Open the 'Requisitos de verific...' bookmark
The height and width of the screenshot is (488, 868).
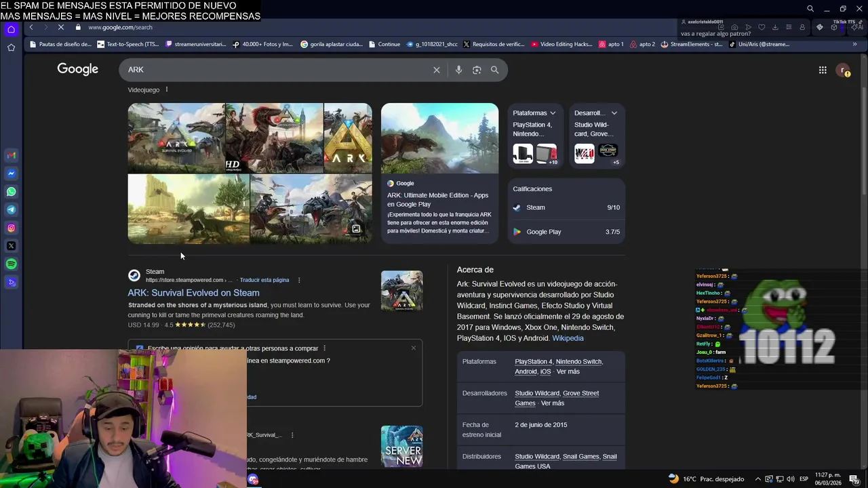tap(494, 45)
